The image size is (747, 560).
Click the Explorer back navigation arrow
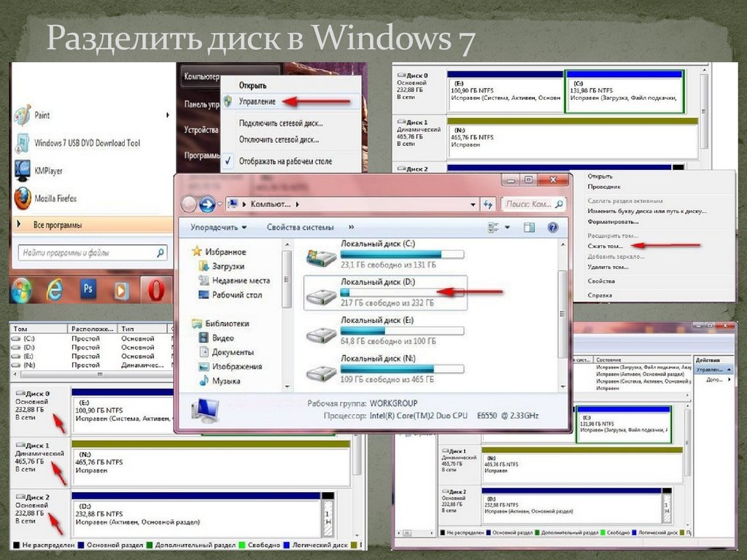tap(189, 204)
